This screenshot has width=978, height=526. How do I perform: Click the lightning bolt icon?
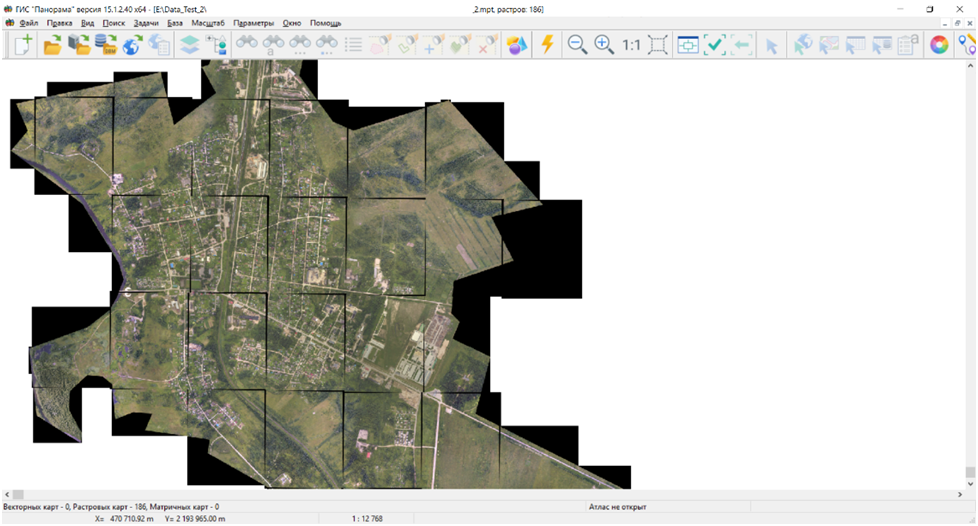tap(547, 45)
